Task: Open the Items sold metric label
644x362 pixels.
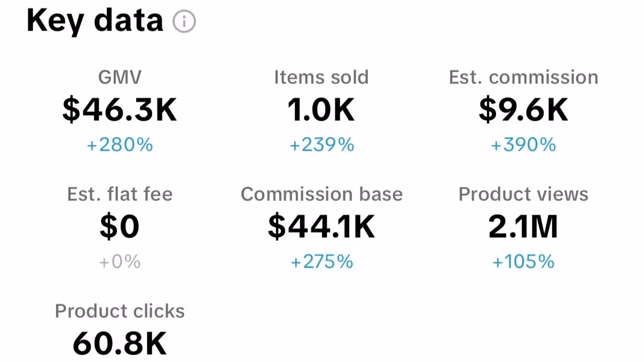Action: click(x=321, y=77)
